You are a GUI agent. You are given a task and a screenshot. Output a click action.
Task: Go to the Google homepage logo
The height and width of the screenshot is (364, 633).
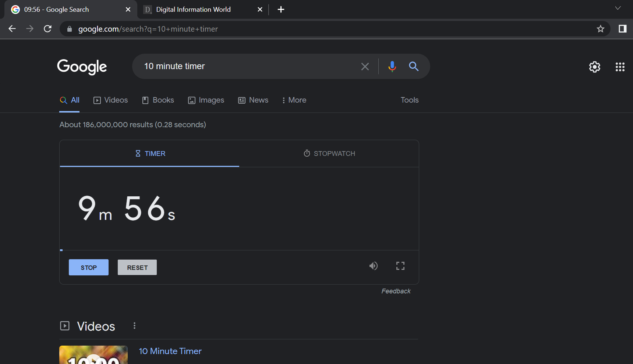(82, 67)
